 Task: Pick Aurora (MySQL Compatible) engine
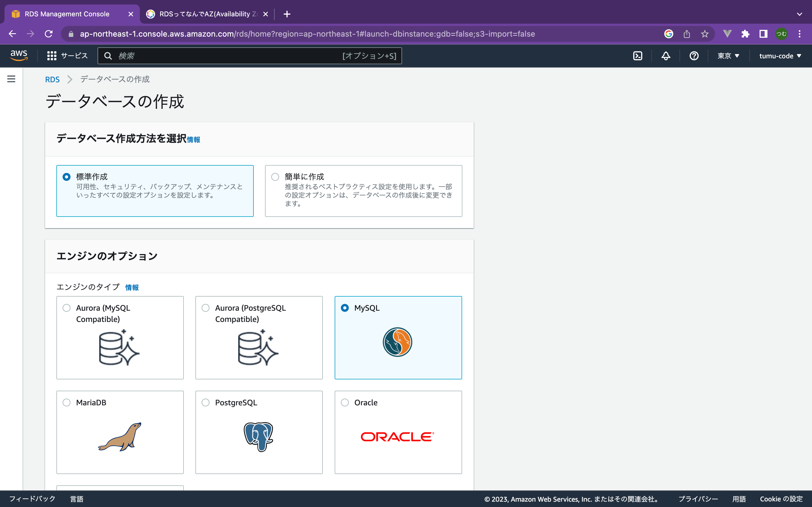point(67,308)
